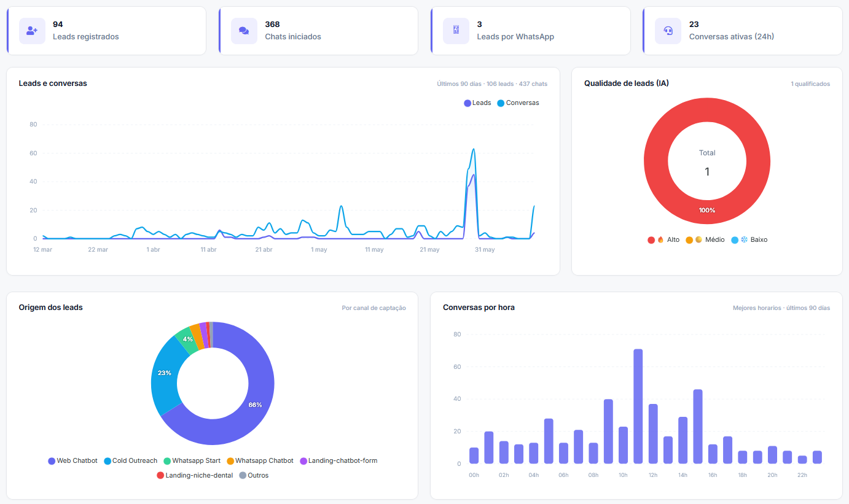The width and height of the screenshot is (849, 504).
Task: Click the '06h' axis label in hourly chart
Action: pos(563,476)
